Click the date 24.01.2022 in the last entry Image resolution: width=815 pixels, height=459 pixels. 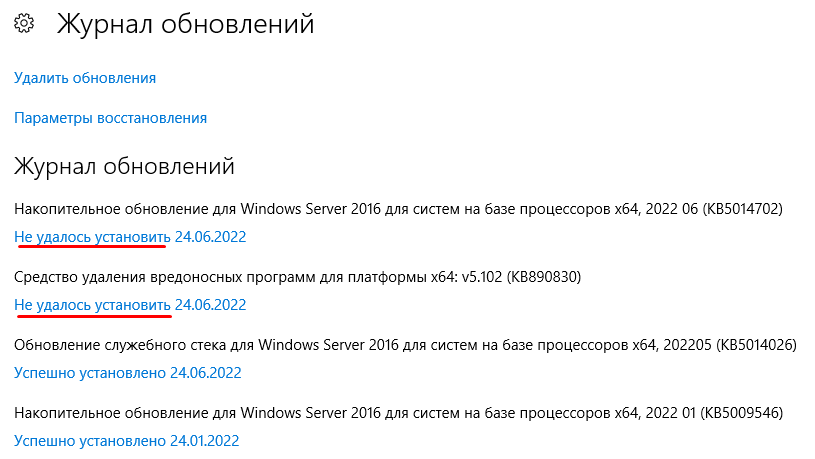pos(205,440)
